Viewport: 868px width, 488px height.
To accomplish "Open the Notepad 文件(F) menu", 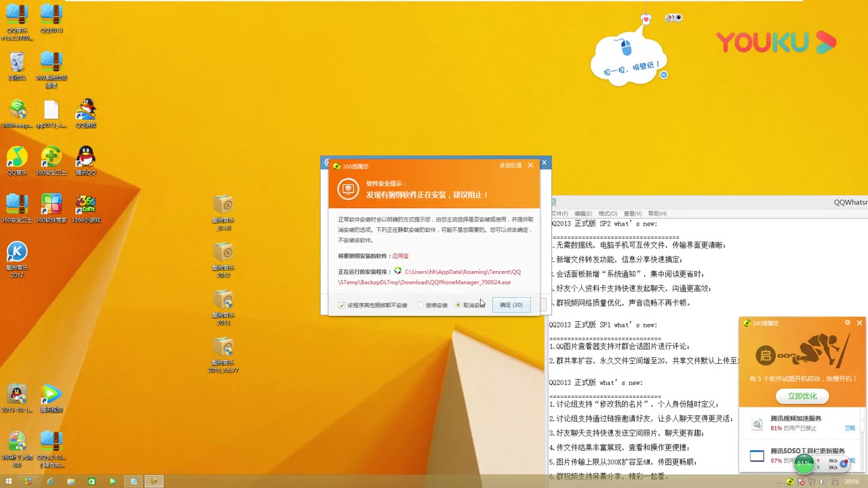I will 560,213.
